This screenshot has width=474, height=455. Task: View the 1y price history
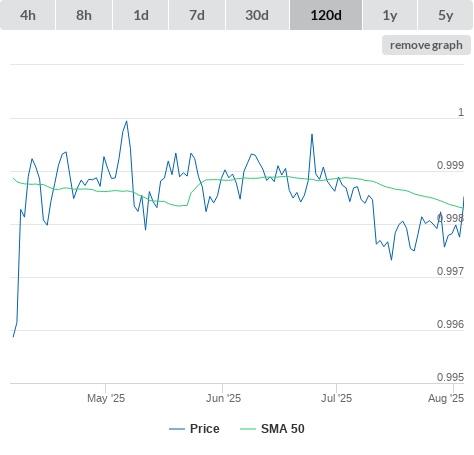[x=390, y=15]
